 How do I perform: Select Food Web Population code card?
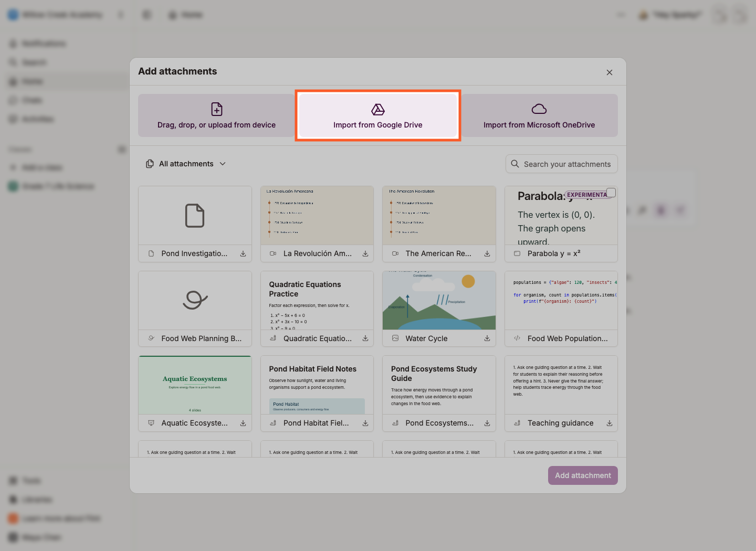point(561,309)
